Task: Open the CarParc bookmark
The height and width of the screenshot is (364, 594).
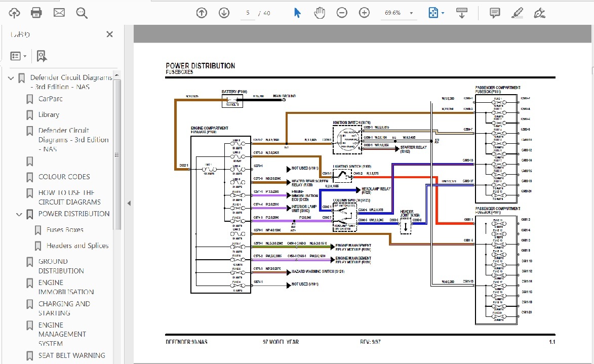Action: 50,99
